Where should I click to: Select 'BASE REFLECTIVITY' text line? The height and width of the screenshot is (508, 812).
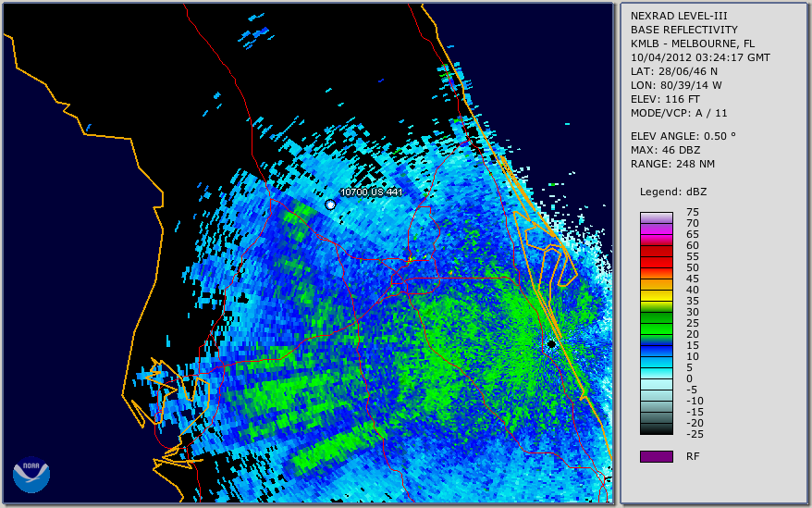tap(684, 30)
